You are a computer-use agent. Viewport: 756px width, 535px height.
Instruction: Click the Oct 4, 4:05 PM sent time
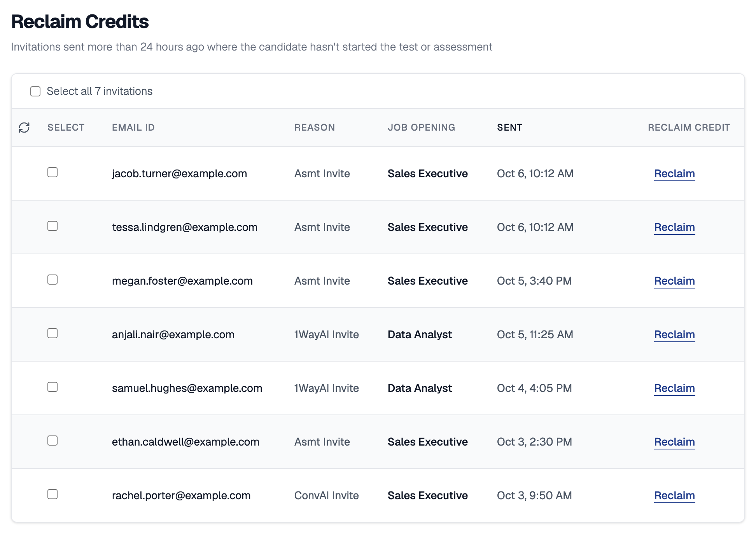pyautogui.click(x=534, y=388)
